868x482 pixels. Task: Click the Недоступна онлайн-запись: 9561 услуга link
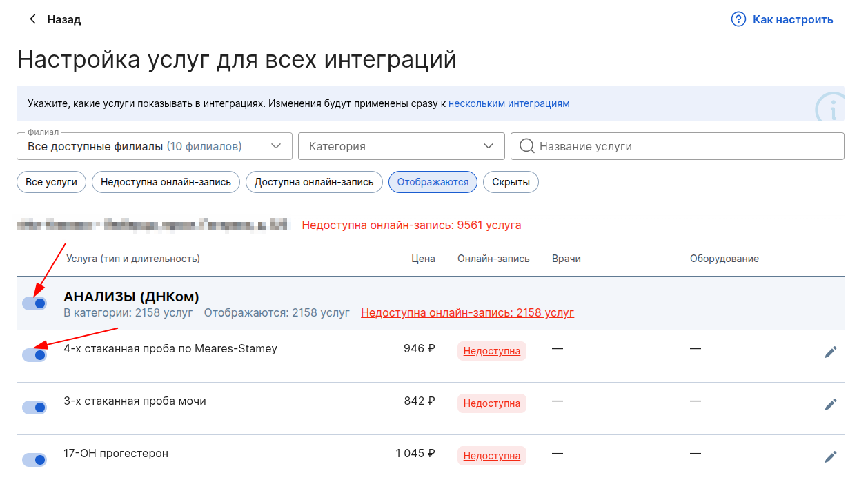coord(411,225)
